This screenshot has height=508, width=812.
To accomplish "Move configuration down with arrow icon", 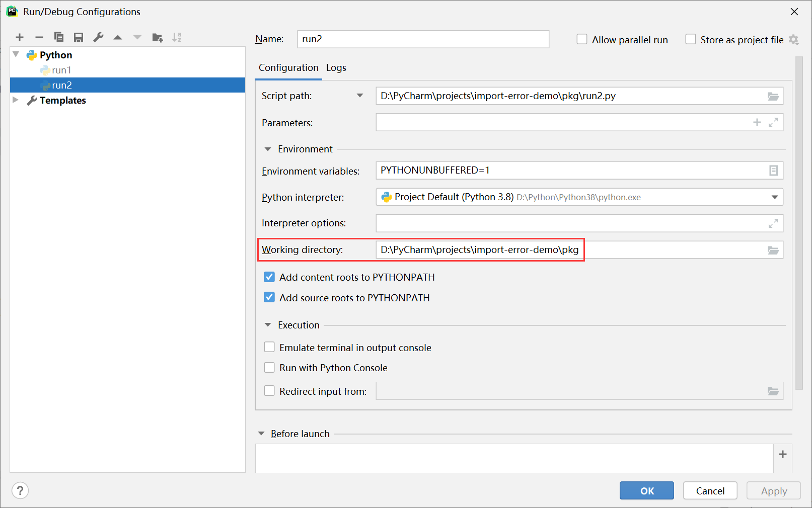I will click(137, 37).
